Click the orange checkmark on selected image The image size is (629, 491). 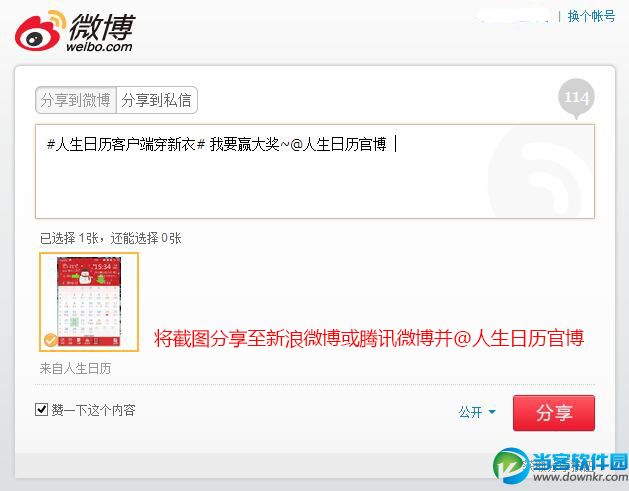51,340
